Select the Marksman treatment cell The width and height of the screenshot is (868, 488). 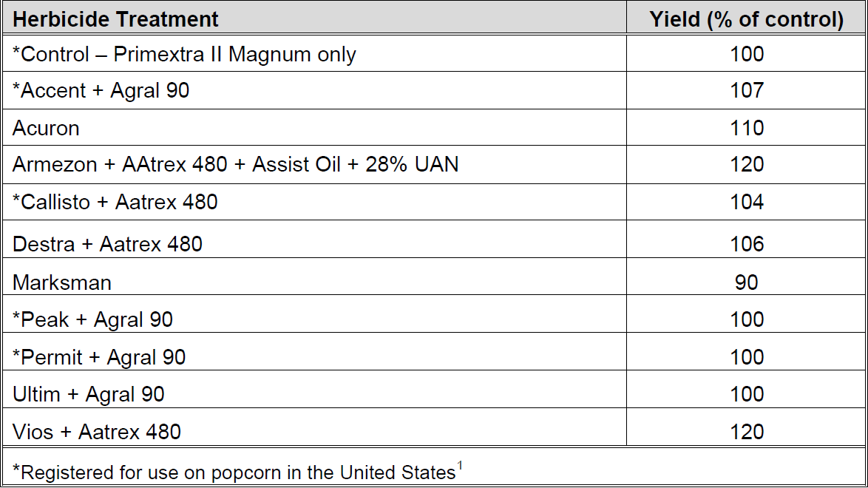pos(62,282)
